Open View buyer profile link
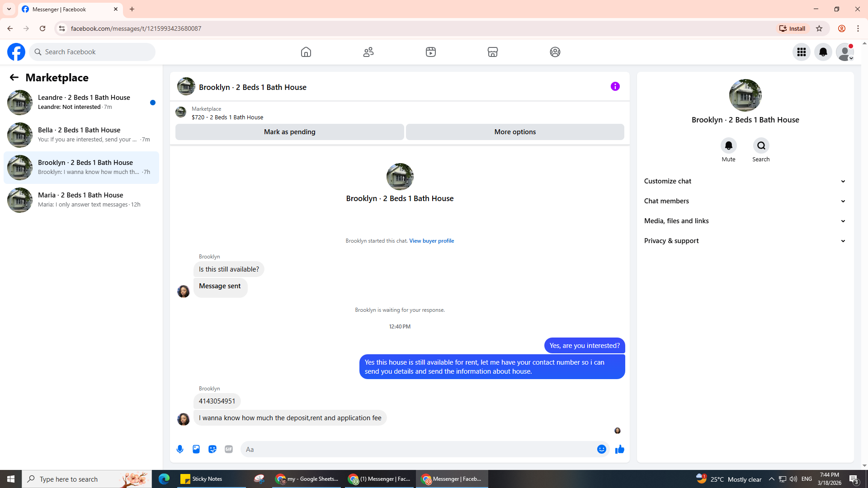Image resolution: width=868 pixels, height=488 pixels. (431, 241)
